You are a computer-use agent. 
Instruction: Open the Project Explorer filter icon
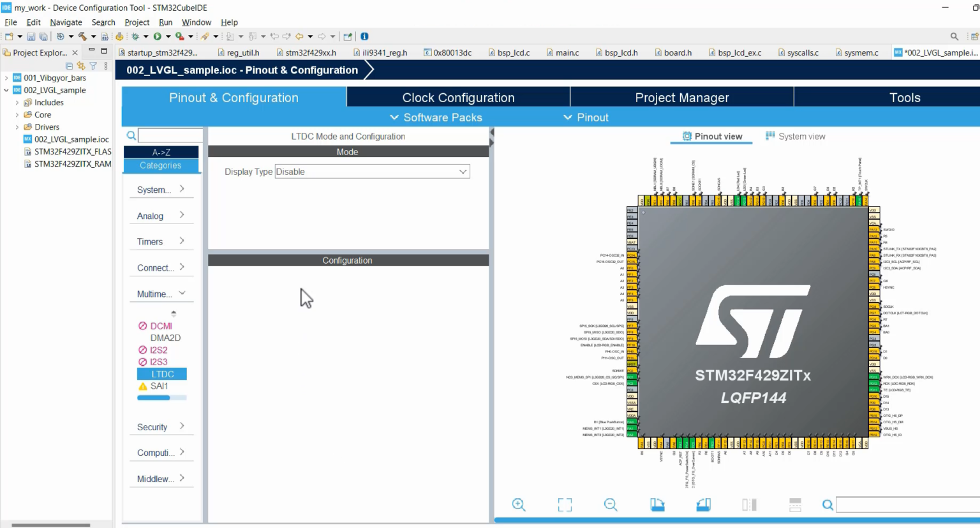(93, 66)
